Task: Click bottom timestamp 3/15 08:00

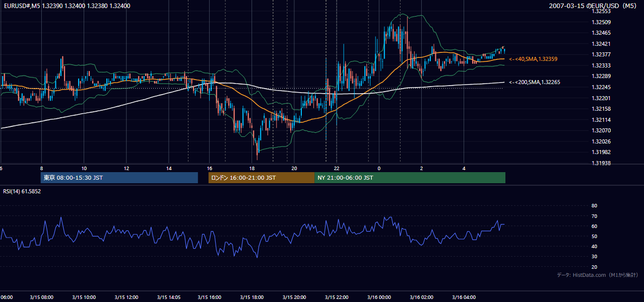Action: 42,297
